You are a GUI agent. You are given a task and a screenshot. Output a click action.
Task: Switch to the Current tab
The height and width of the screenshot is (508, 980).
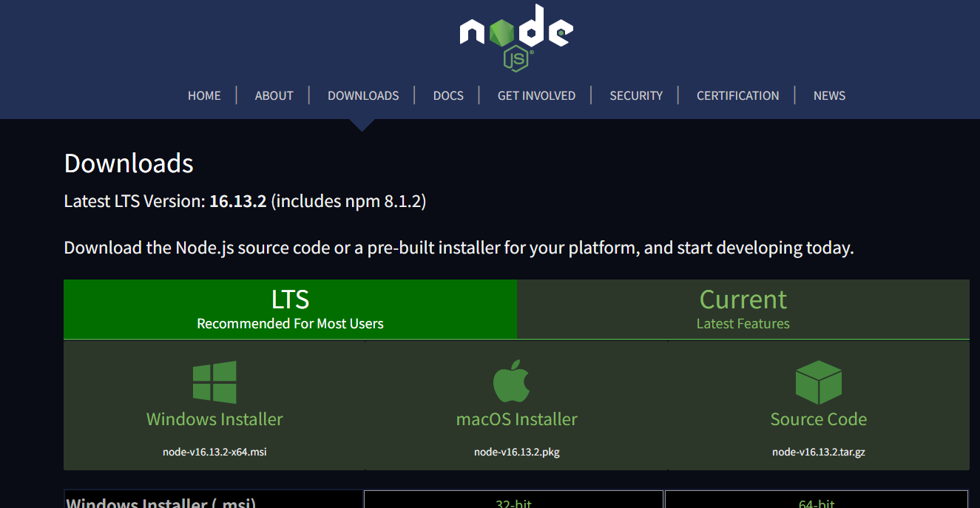pos(743,309)
